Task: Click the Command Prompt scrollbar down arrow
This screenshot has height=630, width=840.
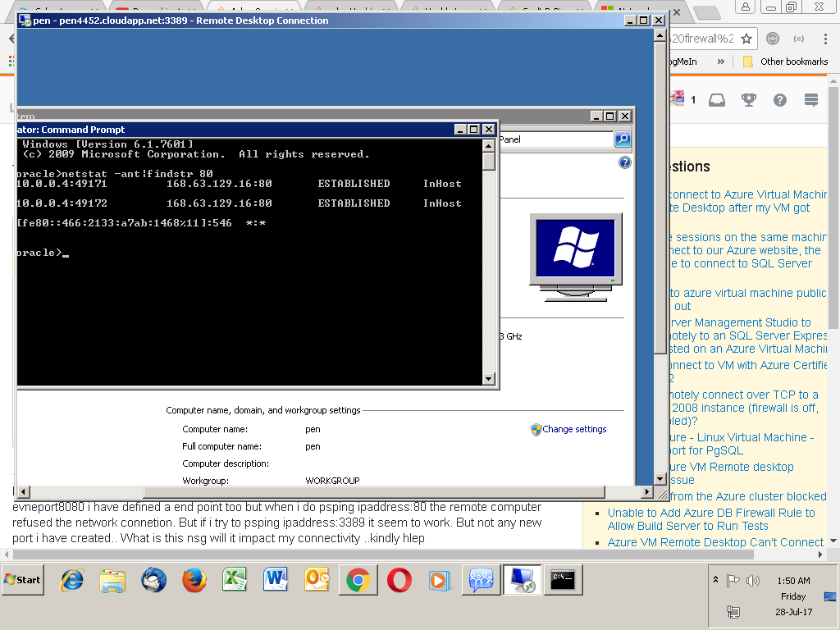Action: (489, 378)
